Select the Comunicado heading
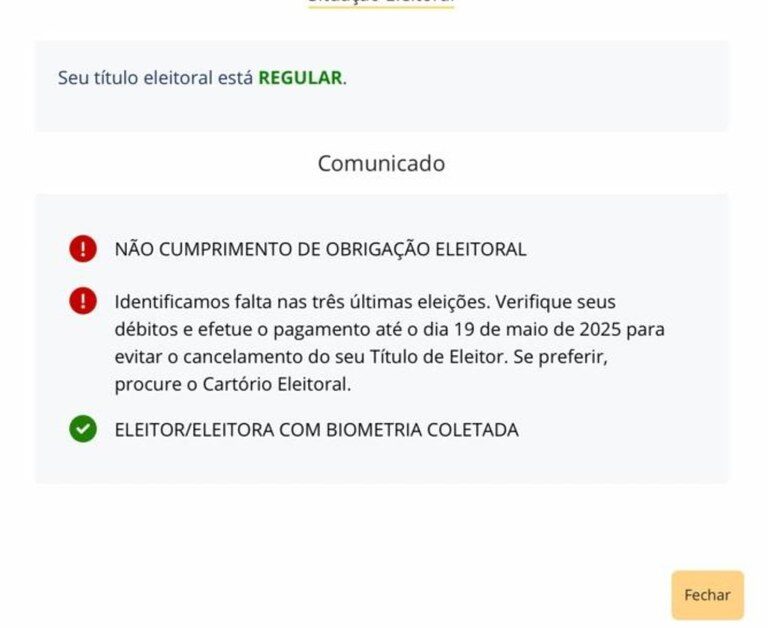Image resolution: width=768 pixels, height=628 pixels. 381,163
